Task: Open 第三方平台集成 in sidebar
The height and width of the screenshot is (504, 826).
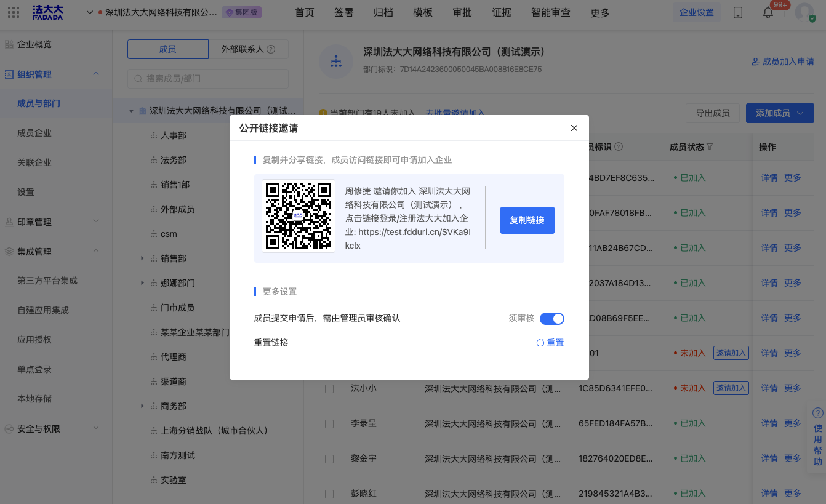Action: (47, 281)
